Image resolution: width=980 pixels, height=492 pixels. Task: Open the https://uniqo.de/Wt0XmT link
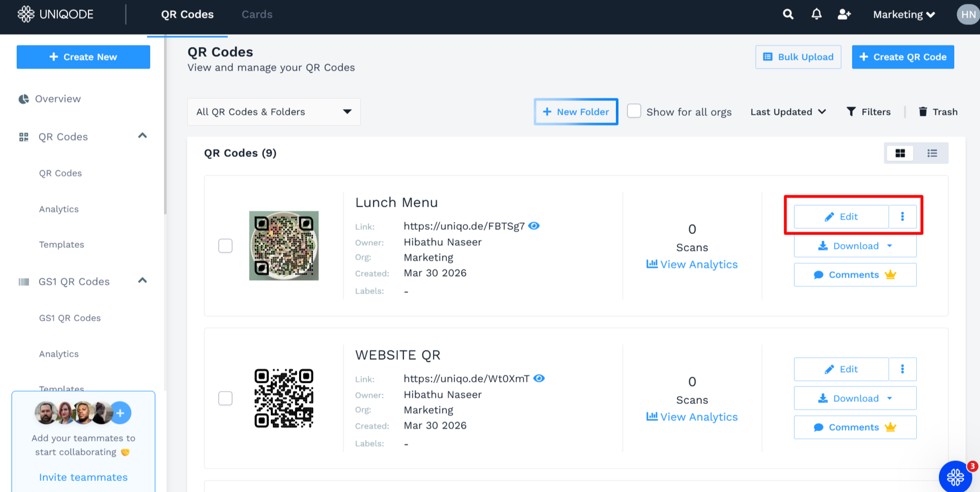tap(467, 379)
